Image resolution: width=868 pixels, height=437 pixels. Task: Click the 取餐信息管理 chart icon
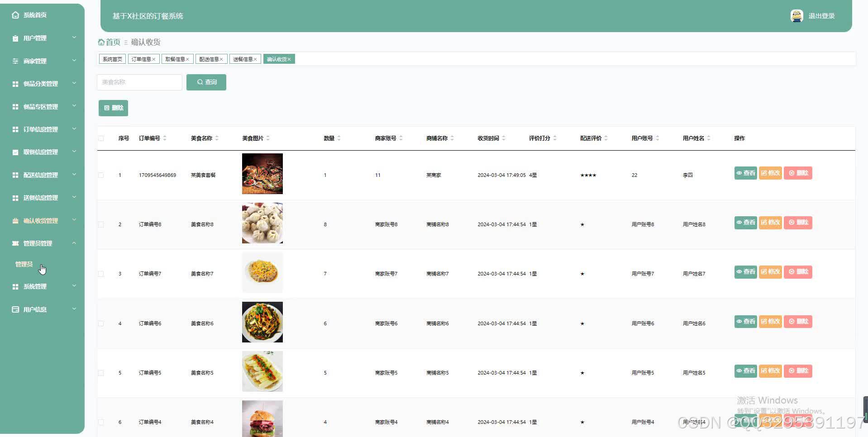tap(15, 152)
